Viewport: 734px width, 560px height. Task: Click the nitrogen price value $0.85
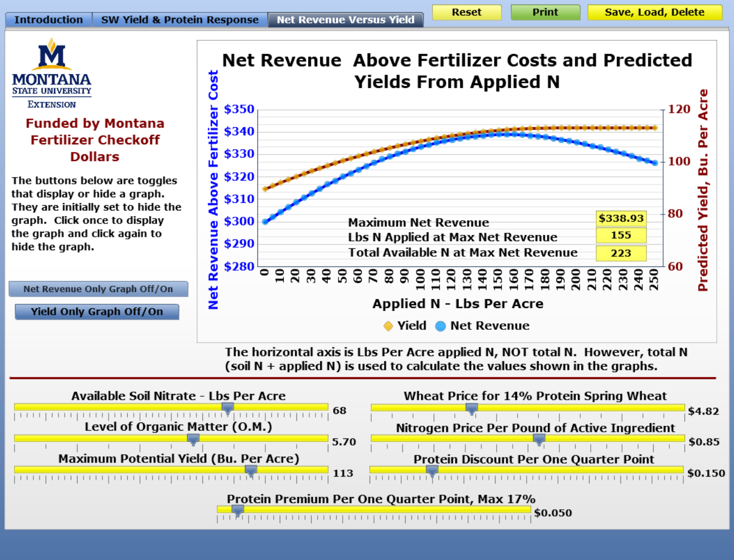704,442
